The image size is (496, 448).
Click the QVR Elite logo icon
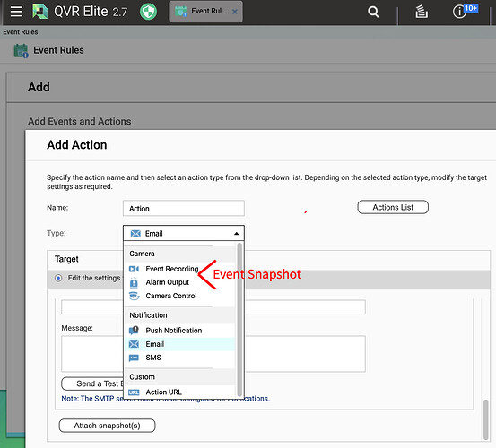tap(40, 12)
